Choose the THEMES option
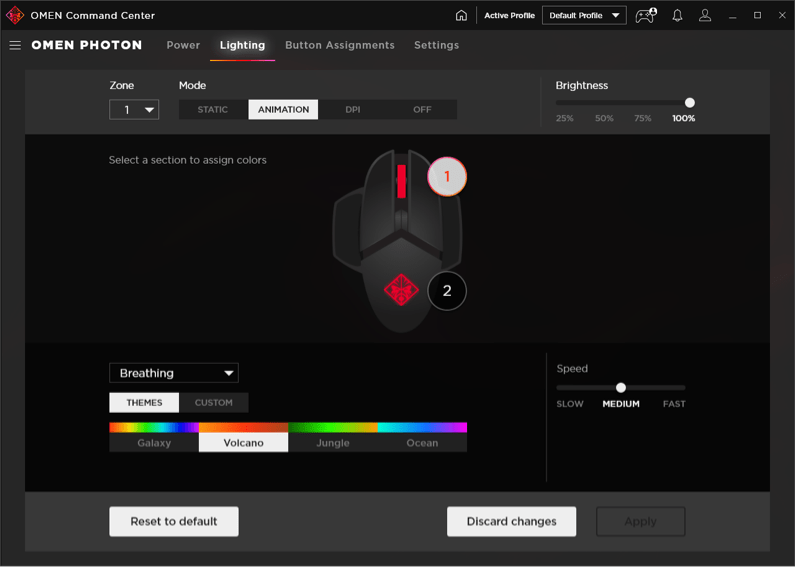Image resolution: width=795 pixels, height=567 pixels. tap(144, 403)
